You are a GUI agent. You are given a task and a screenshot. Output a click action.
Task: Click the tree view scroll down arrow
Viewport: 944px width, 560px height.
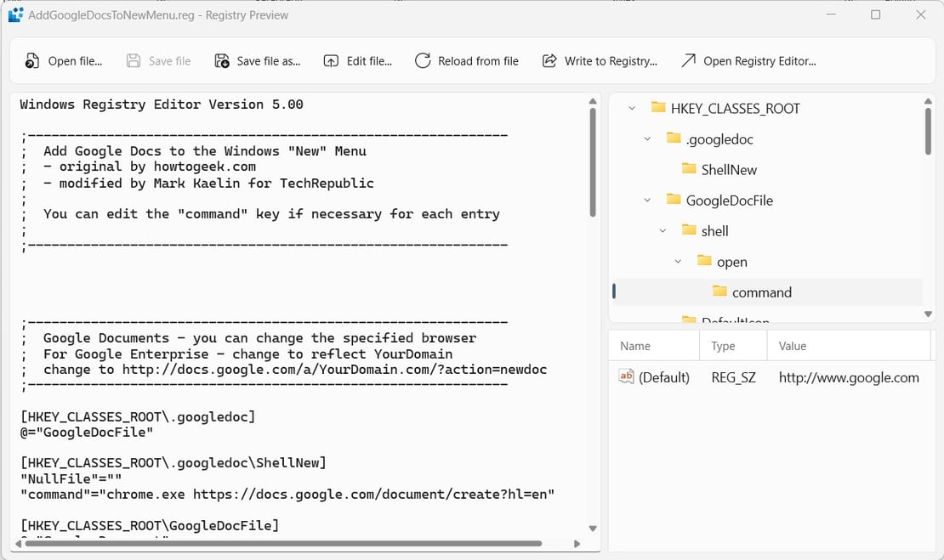tap(928, 314)
